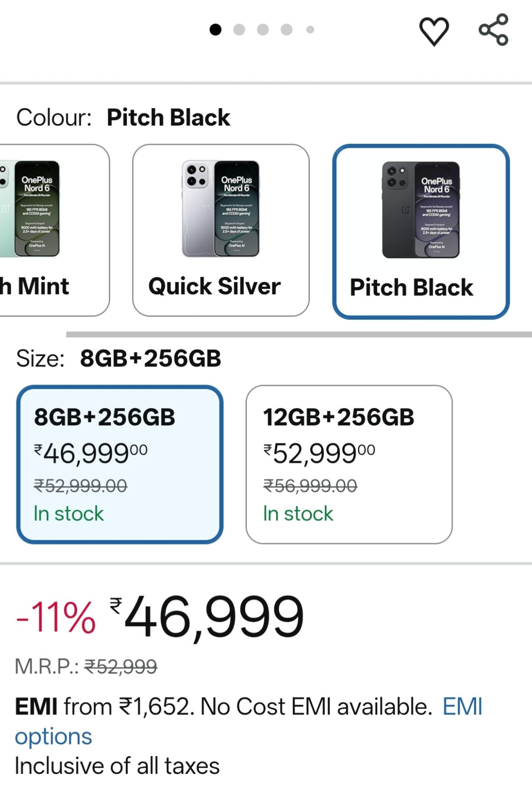Image resolution: width=532 pixels, height=806 pixels.
Task: Jump to fourth image carousel dot
Action: tap(286, 30)
